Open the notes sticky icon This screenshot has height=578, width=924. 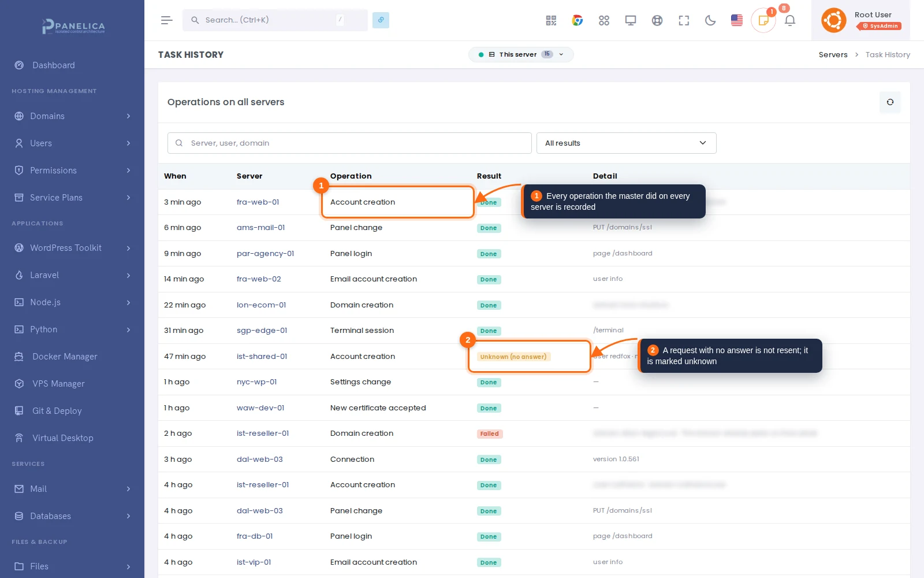pyautogui.click(x=763, y=21)
